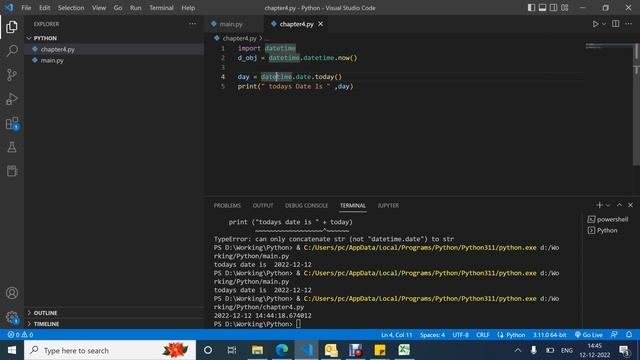This screenshot has height=360, width=640.
Task: Select chapter4.py in Explorer tree
Action: coord(114,49)
